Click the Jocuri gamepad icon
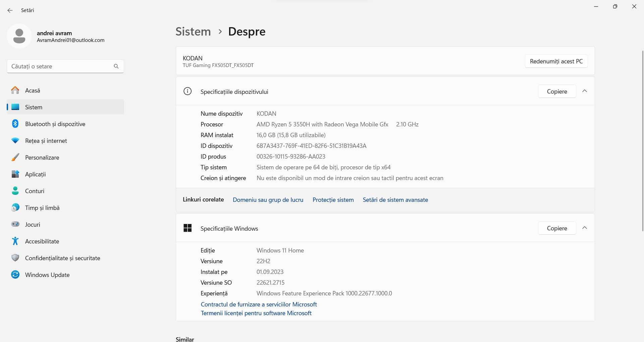This screenshot has width=644, height=342. tap(15, 224)
